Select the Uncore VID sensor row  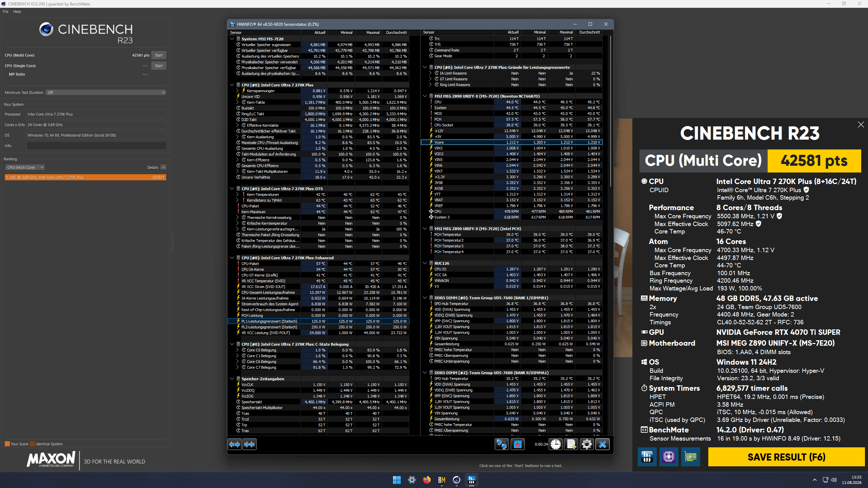tap(319, 97)
